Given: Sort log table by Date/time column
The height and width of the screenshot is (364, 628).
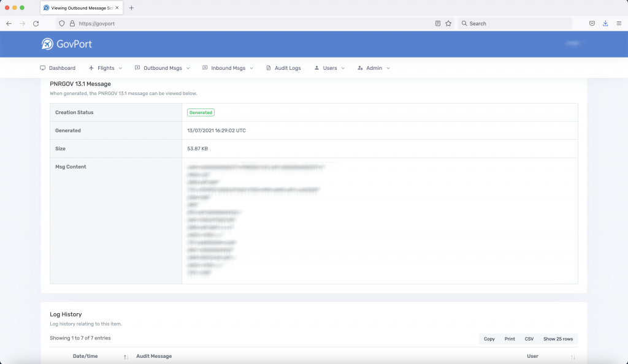Looking at the screenshot, I should tap(85, 356).
